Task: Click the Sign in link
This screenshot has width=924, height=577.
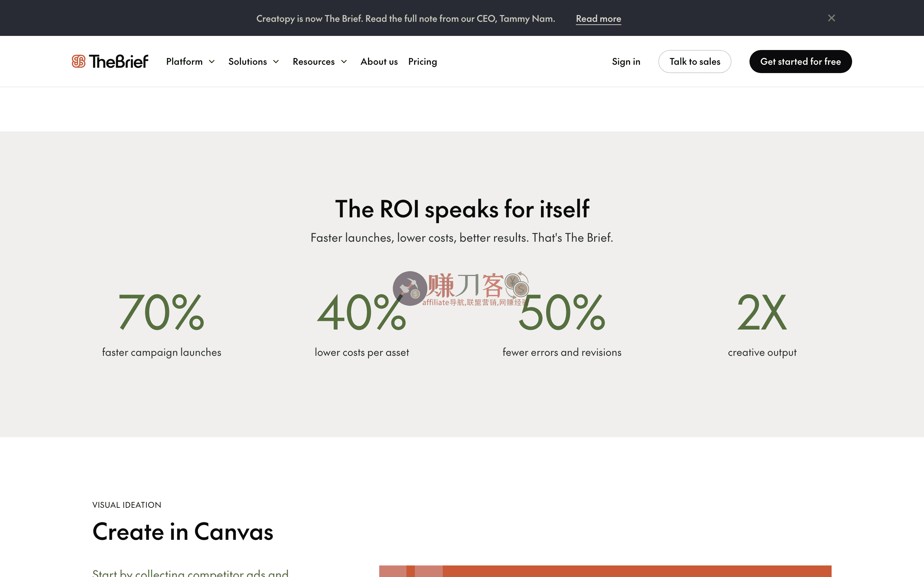Action: click(x=626, y=62)
